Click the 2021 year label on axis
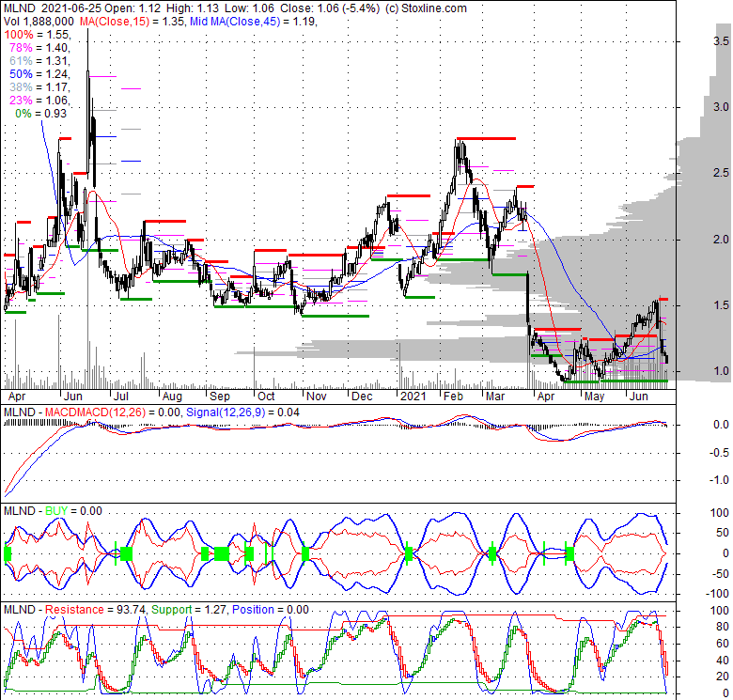Screen dimensions: 733x700 point(413,397)
